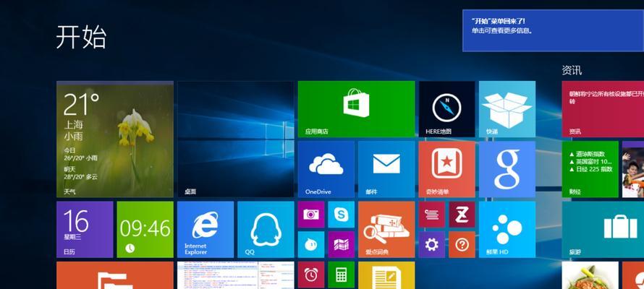The image size is (644, 289).
Task: Open the red News (资讯) headline tile
Action: click(x=603, y=109)
